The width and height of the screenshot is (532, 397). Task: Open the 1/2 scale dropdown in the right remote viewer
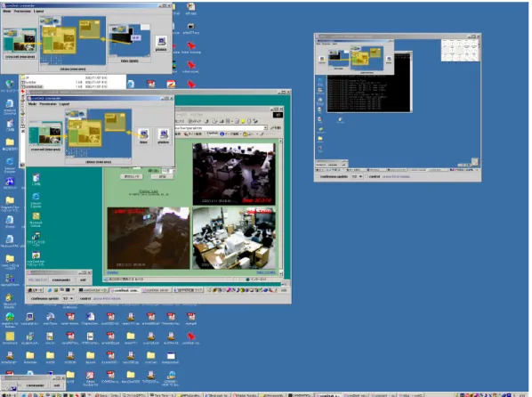pyautogui.click(x=357, y=176)
